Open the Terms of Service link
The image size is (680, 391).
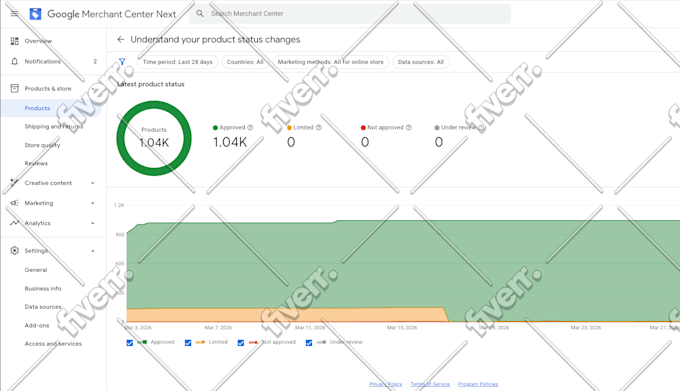(x=430, y=384)
